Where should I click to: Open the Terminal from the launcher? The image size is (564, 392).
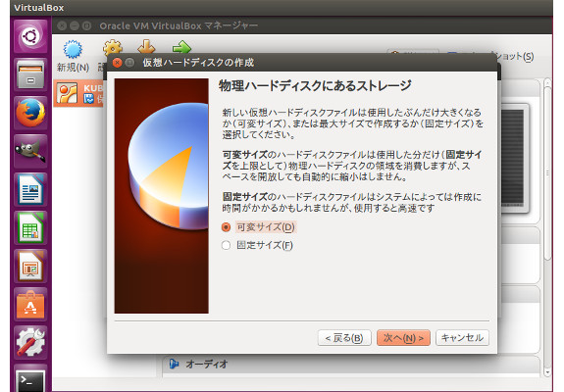click(30, 379)
